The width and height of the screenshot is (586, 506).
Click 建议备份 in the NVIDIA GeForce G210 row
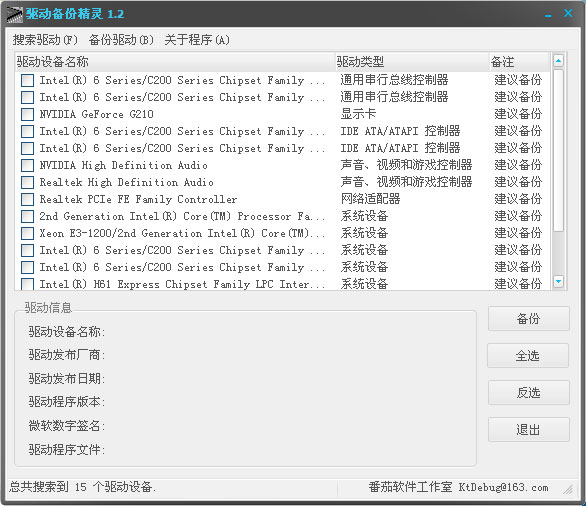(x=518, y=114)
